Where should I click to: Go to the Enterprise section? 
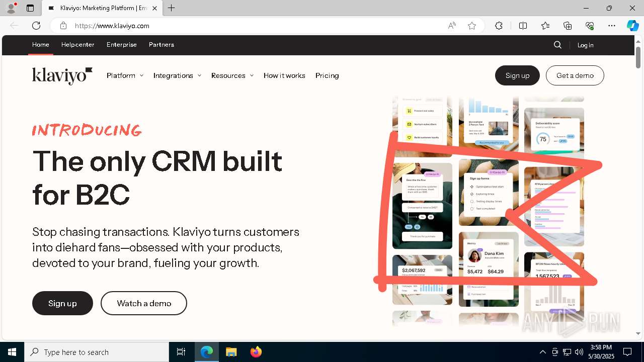click(x=122, y=45)
